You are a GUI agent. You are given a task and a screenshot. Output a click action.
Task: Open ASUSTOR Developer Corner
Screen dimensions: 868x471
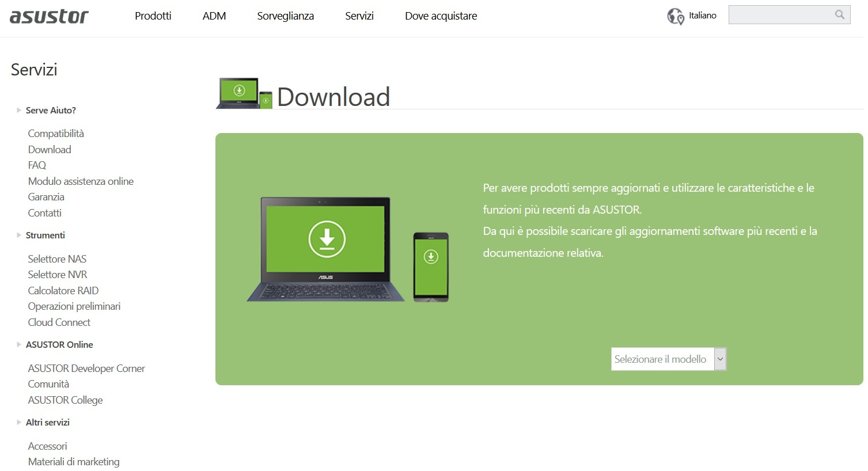(86, 369)
